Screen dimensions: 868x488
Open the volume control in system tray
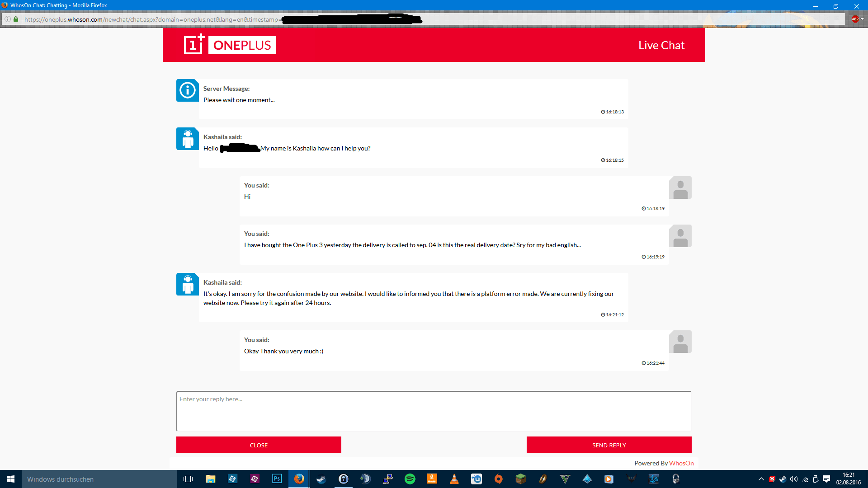tap(794, 479)
